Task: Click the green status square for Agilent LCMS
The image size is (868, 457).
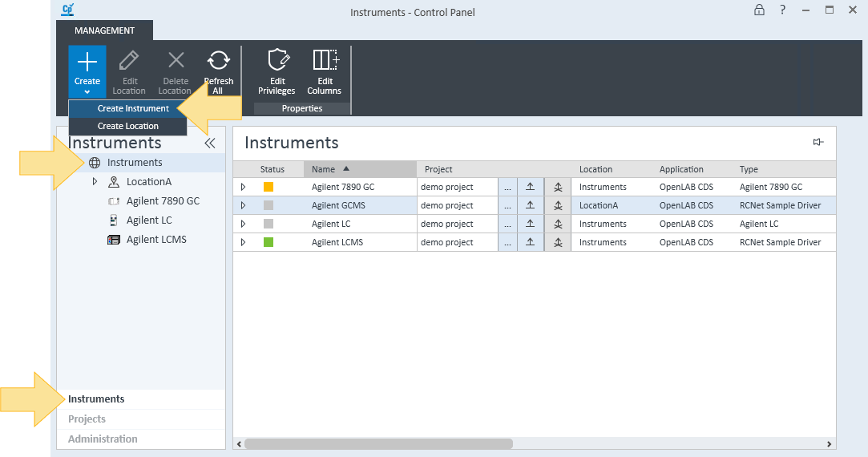Action: coord(268,242)
